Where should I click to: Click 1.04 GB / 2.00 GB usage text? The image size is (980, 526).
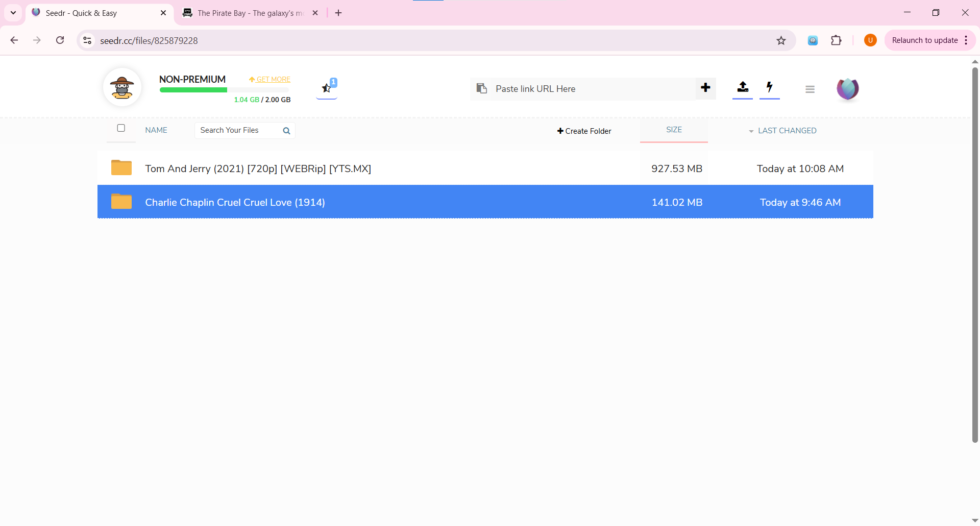click(x=262, y=100)
